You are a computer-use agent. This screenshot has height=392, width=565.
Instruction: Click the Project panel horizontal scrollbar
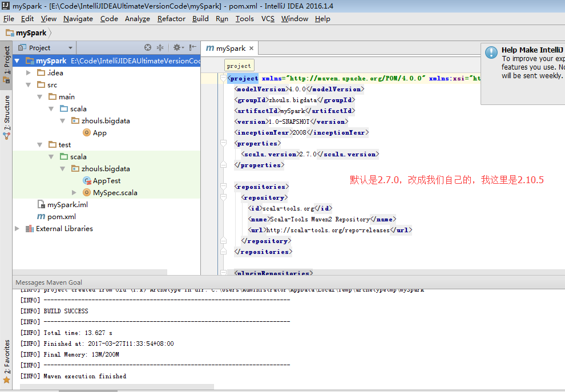pos(90,272)
